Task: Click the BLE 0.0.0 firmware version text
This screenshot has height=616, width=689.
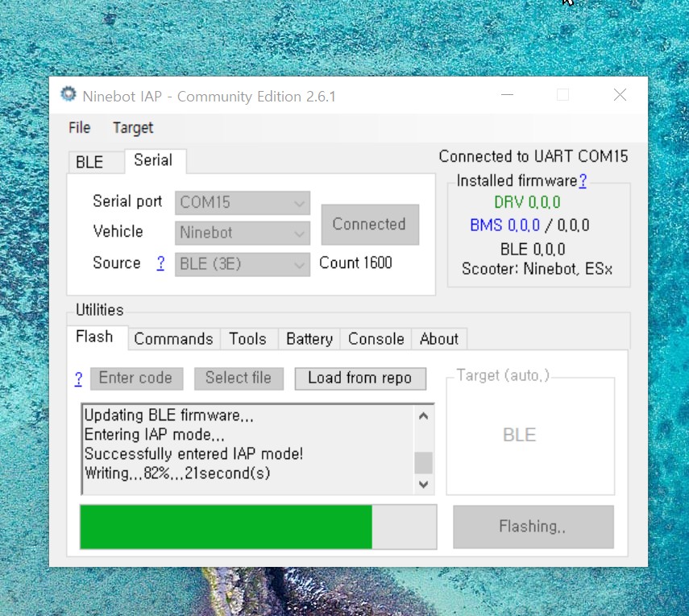Action: [x=533, y=250]
